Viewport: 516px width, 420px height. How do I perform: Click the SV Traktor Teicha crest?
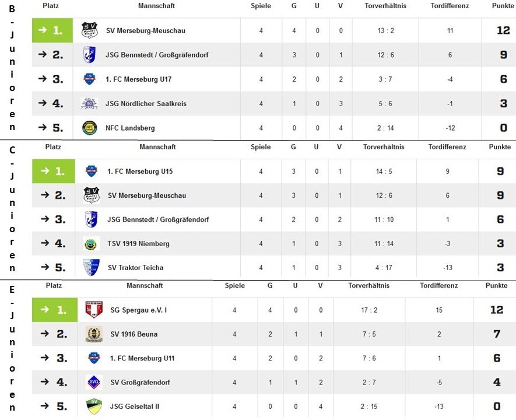point(92,268)
